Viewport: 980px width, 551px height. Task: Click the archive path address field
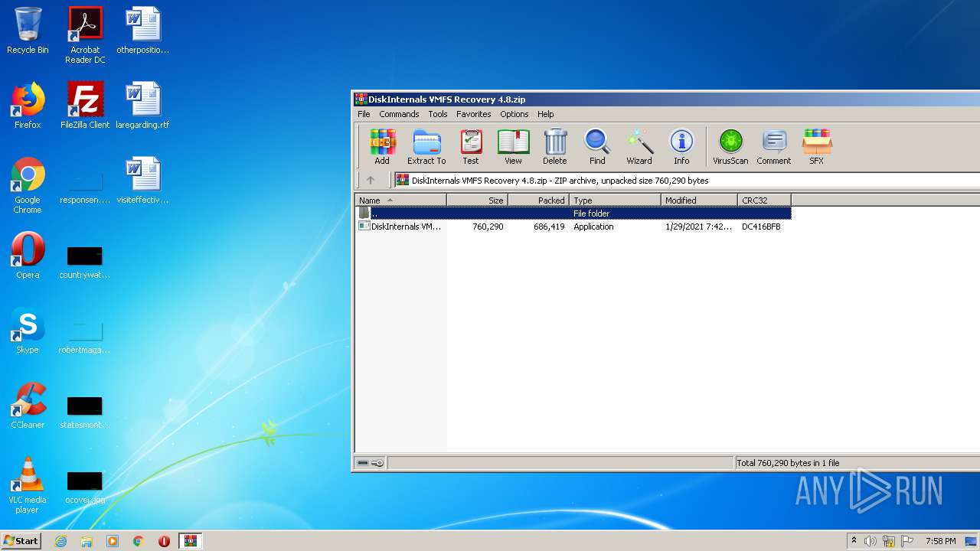[x=687, y=181]
